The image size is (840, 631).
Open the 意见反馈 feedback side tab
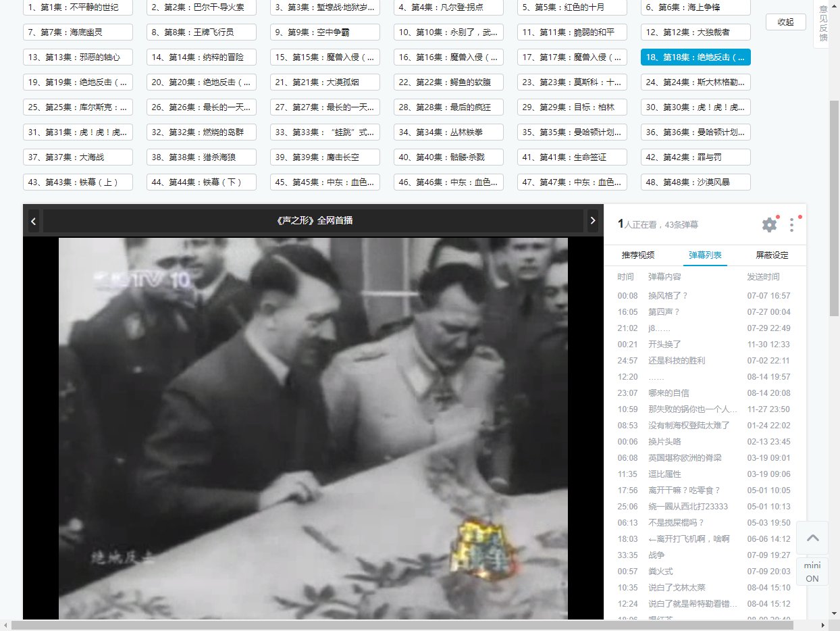click(822, 24)
